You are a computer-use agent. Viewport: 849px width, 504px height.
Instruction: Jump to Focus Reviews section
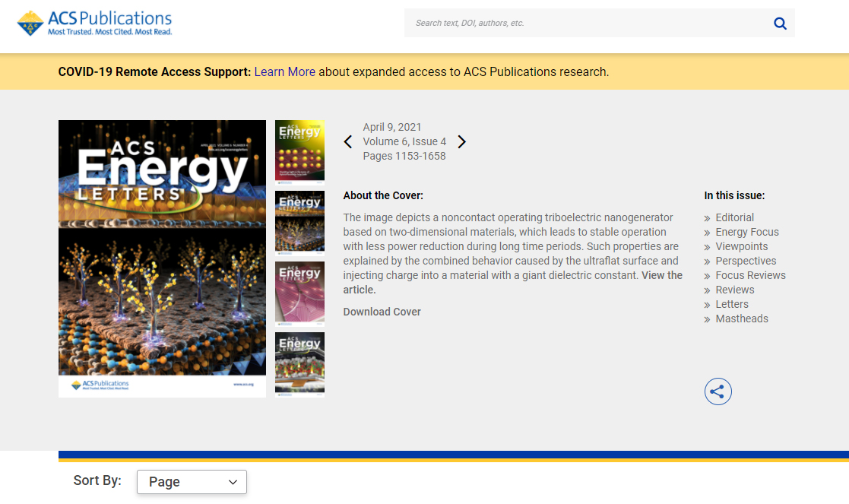point(750,275)
